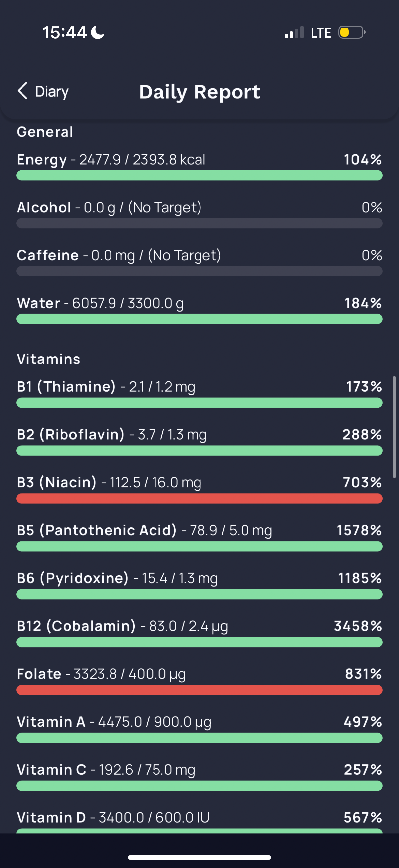Screen dimensions: 399x868
Task: Select the General section header
Action: point(45,132)
